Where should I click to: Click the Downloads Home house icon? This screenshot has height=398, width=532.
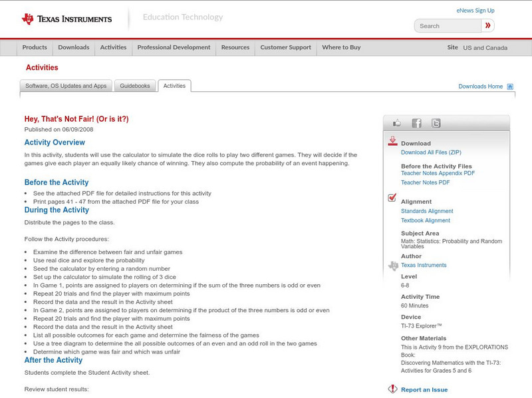[510, 87]
